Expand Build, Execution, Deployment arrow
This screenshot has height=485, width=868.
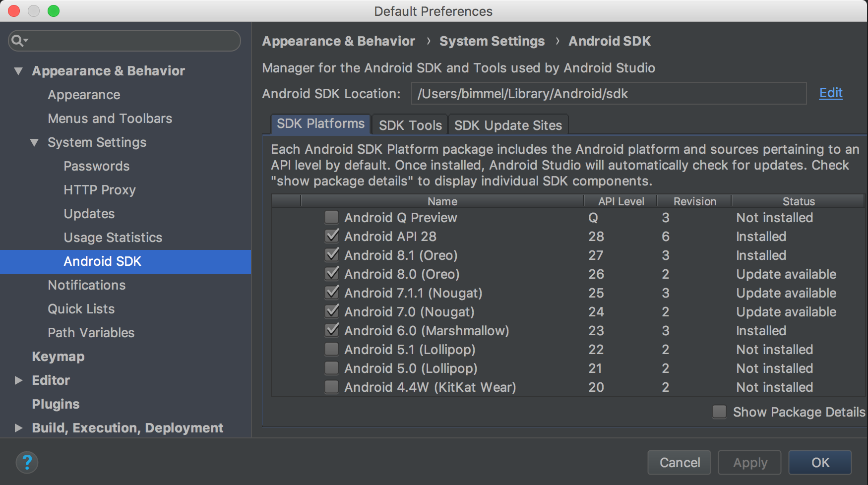tap(19, 428)
